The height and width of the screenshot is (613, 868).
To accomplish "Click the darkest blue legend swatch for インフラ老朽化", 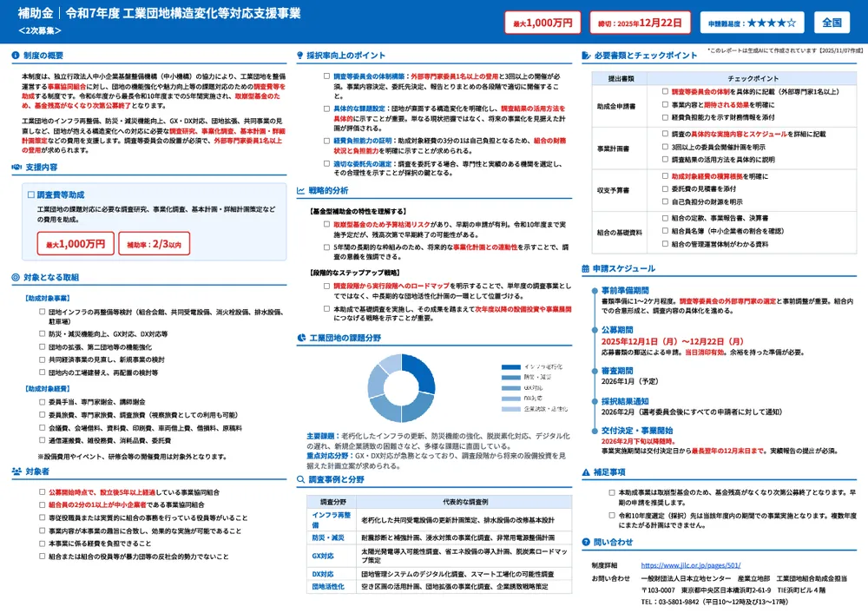I will click(x=511, y=366).
